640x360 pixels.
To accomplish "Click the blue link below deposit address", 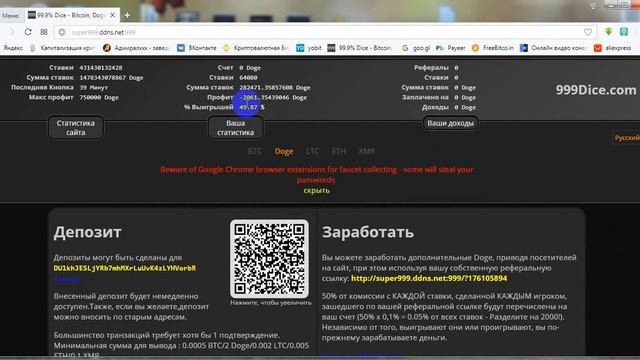I will 67,279.
